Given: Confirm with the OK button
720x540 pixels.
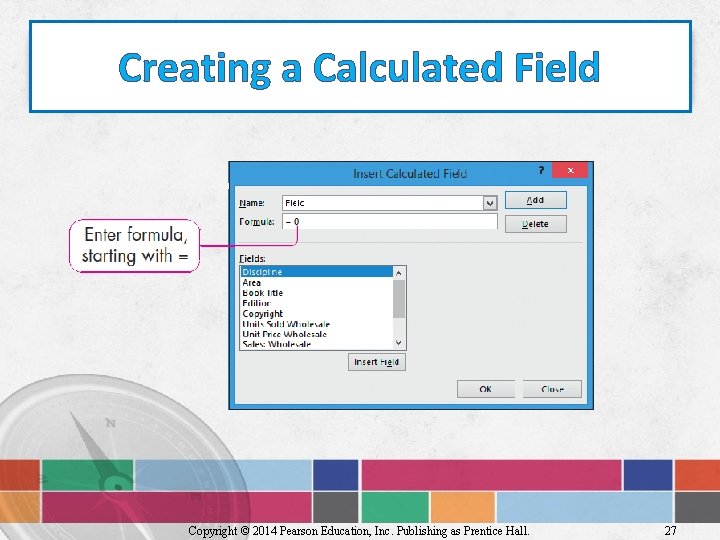Looking at the screenshot, I should tap(485, 389).
